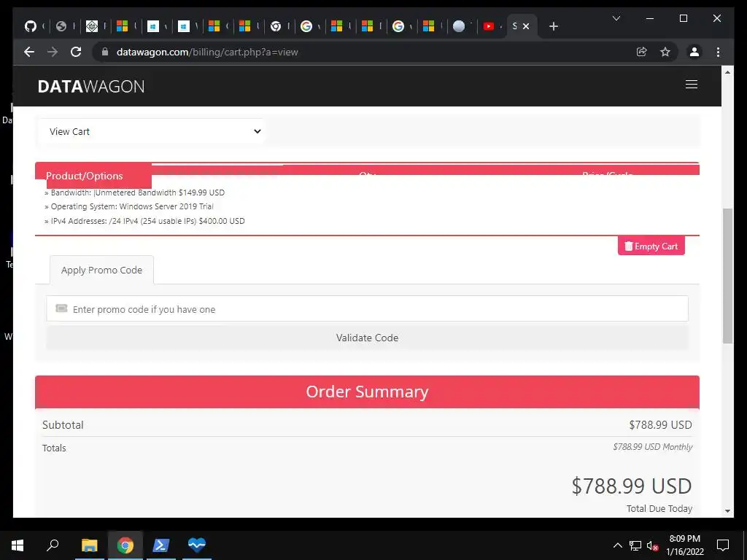This screenshot has width=747, height=560.
Task: View site security padlock info
Action: coord(105,52)
